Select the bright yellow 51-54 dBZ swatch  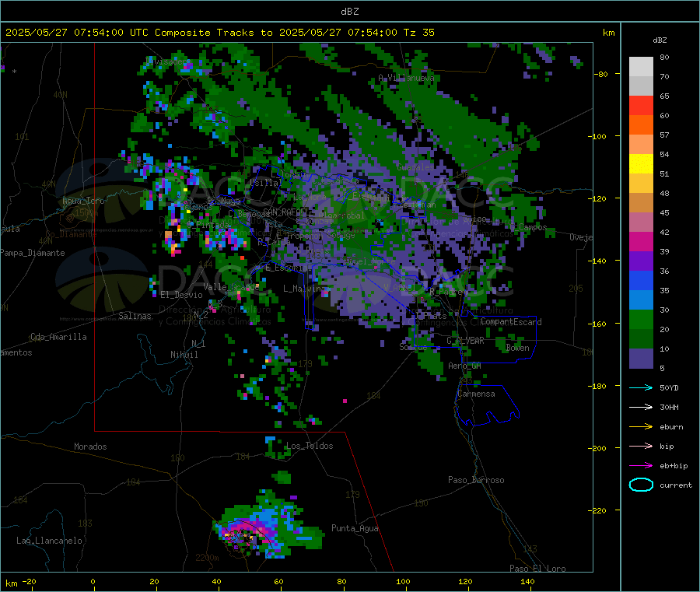coord(641,164)
